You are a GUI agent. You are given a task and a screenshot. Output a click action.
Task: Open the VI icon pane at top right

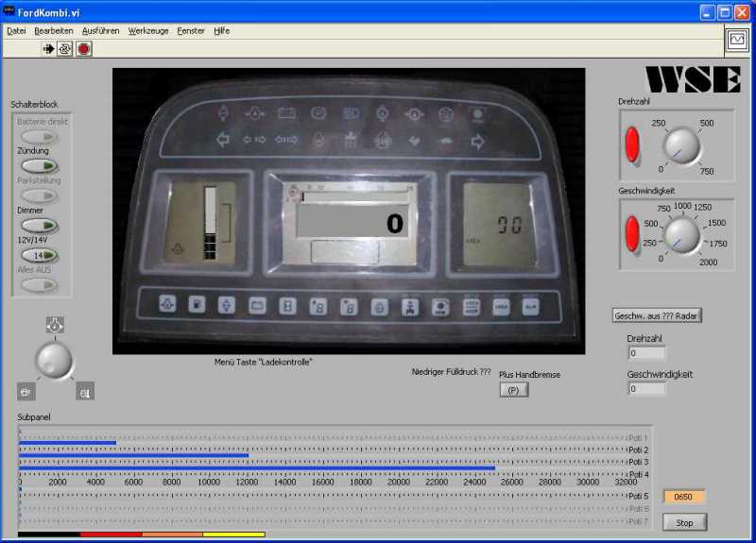pos(737,40)
